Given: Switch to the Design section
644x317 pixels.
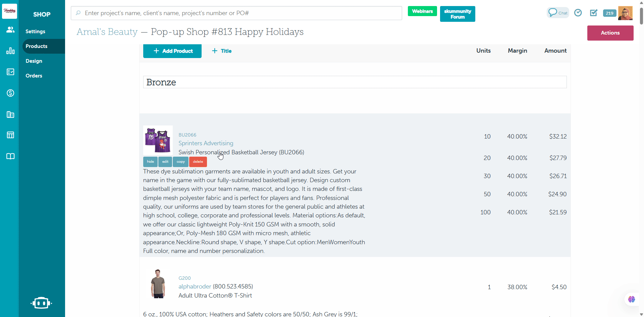Looking at the screenshot, I should coord(34,61).
